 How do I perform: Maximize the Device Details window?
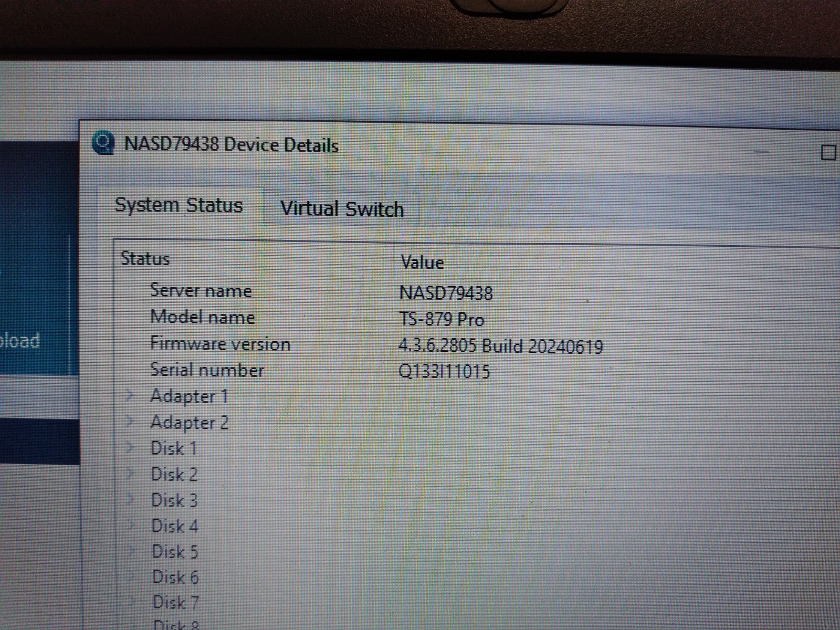[828, 153]
